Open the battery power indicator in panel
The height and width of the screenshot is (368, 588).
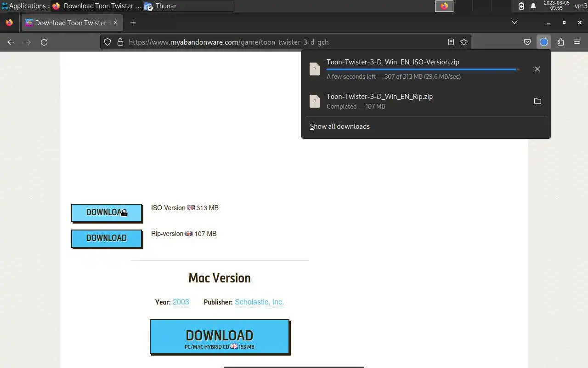pyautogui.click(x=521, y=6)
